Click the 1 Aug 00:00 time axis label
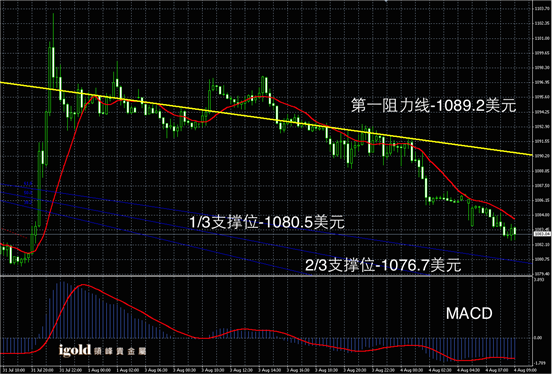Viewport: 552px width, 374px height. [x=99, y=370]
